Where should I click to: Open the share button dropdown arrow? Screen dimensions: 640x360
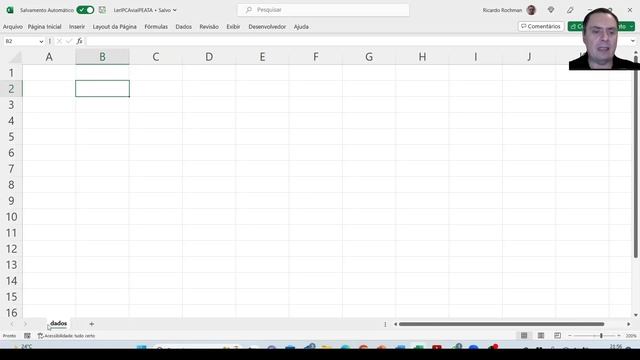tap(631, 27)
